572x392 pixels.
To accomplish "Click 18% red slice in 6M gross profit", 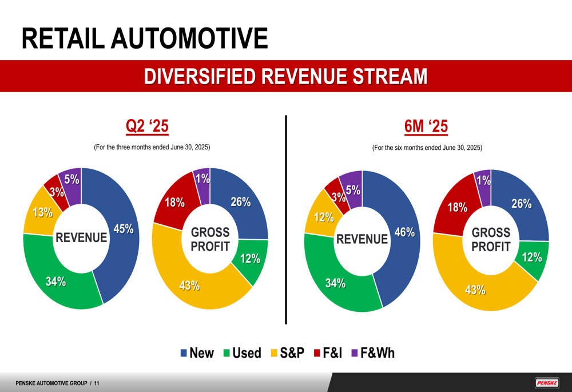I will [x=457, y=207].
